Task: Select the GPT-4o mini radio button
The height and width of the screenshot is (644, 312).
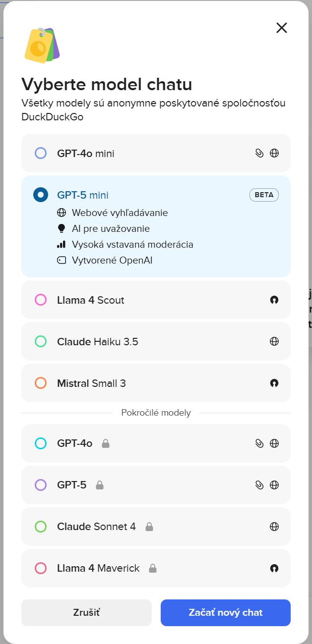Action: tap(41, 154)
